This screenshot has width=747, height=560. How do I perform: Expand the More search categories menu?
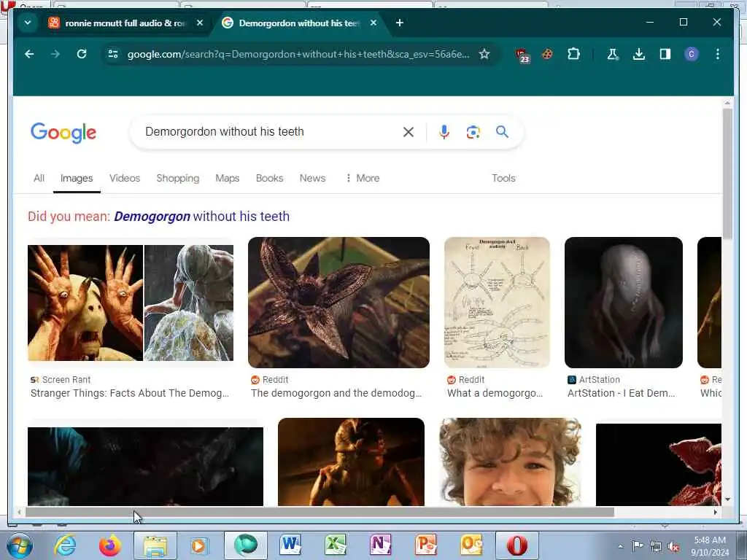point(363,178)
